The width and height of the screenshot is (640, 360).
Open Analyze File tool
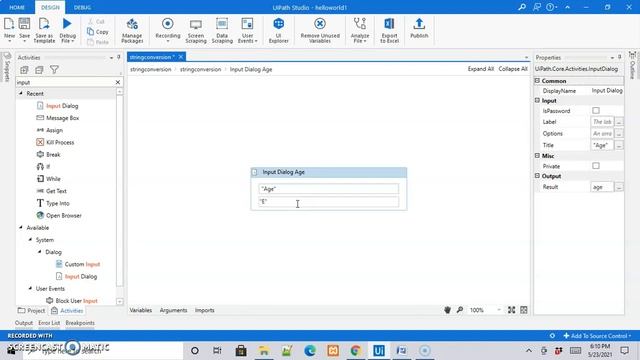point(360,30)
